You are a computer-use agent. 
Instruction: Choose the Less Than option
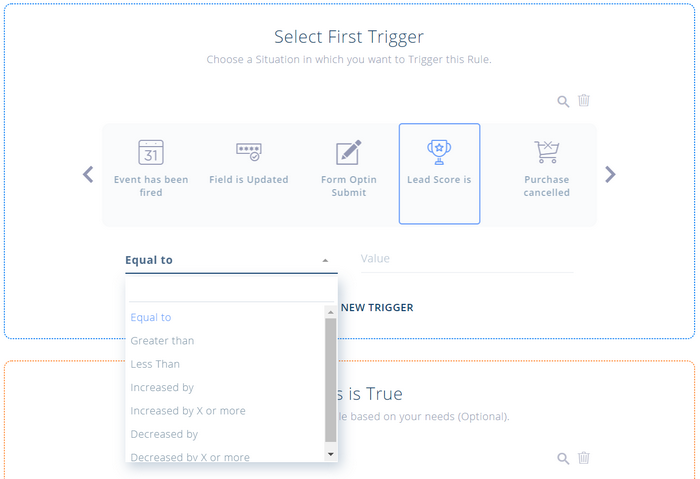click(x=155, y=364)
